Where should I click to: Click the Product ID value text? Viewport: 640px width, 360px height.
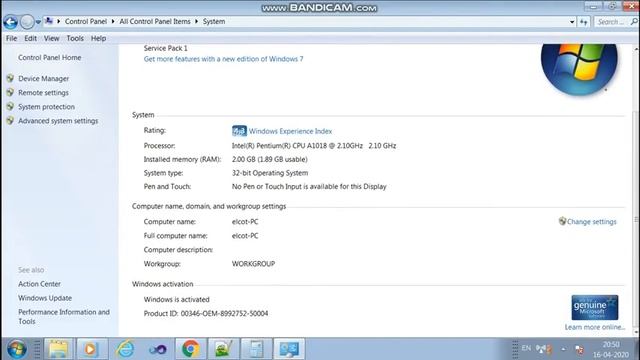click(x=224, y=313)
